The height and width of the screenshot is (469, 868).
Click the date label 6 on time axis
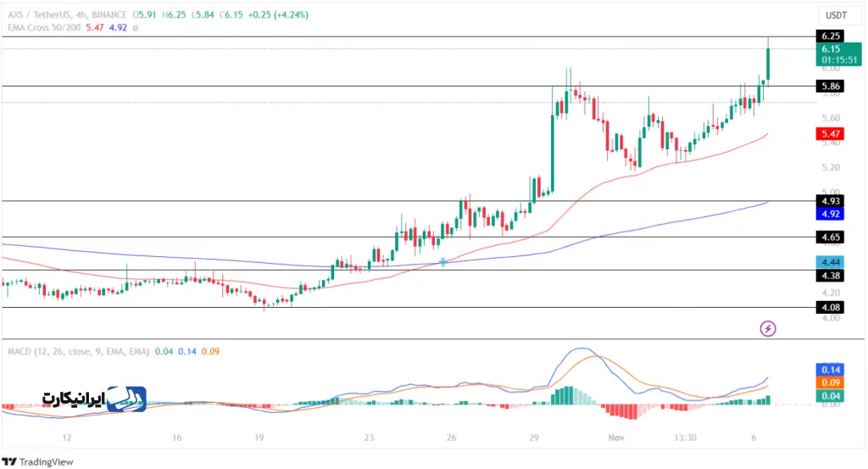pos(754,438)
